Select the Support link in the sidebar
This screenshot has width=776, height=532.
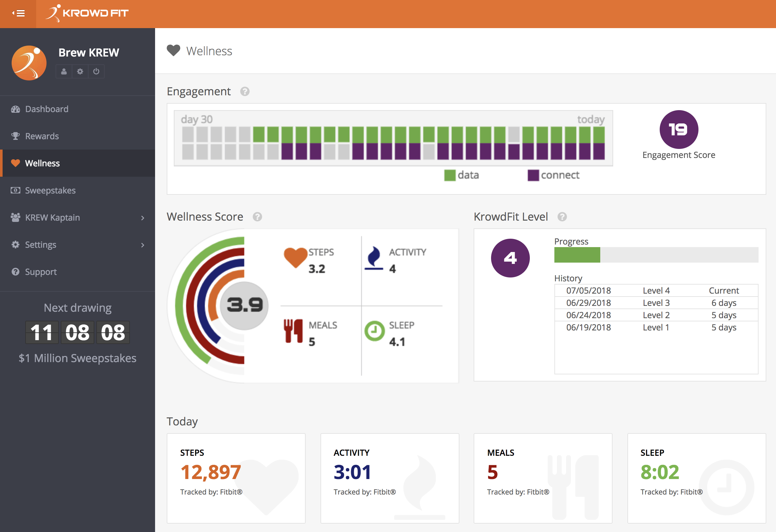pyautogui.click(x=41, y=272)
